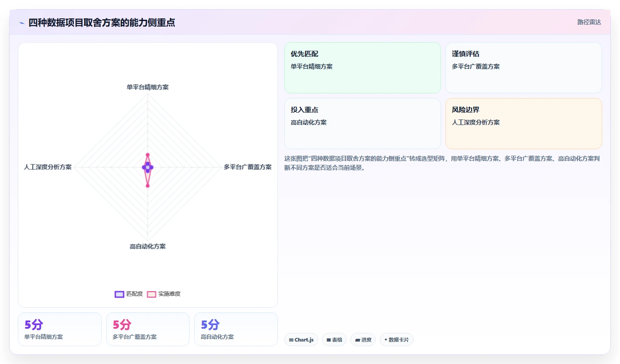Click the 匹配度 legend label

(135, 294)
